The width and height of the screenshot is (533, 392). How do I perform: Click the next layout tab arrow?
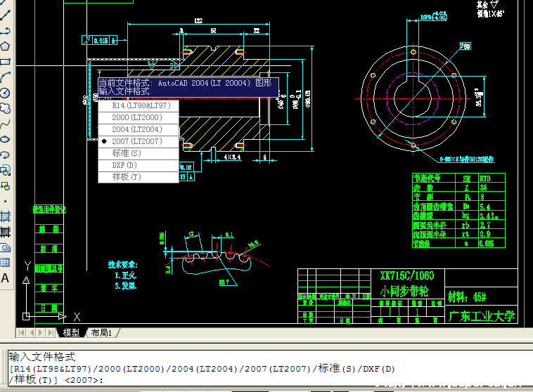pyautogui.click(x=41, y=332)
